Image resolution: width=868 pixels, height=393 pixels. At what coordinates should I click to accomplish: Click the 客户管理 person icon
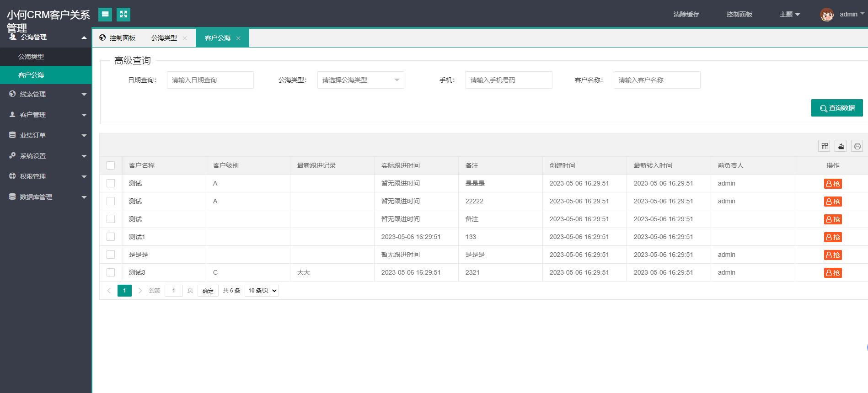click(12, 114)
